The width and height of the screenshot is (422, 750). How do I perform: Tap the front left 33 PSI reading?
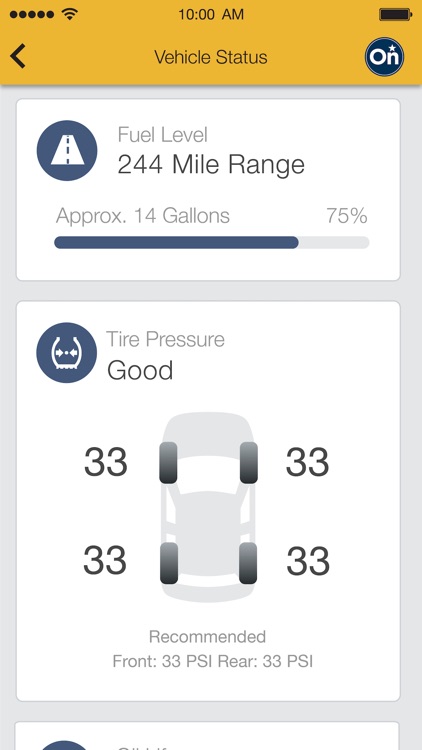coord(106,462)
